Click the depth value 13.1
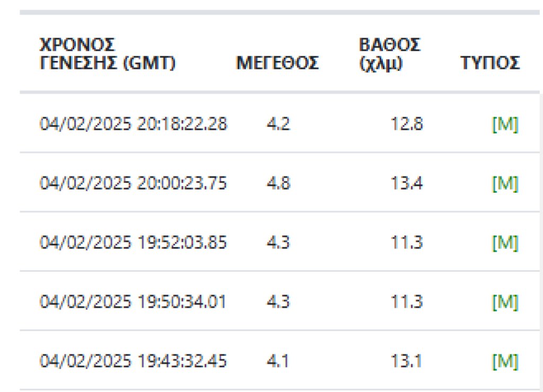Screen dimensions: 543x392 [x=406, y=361]
